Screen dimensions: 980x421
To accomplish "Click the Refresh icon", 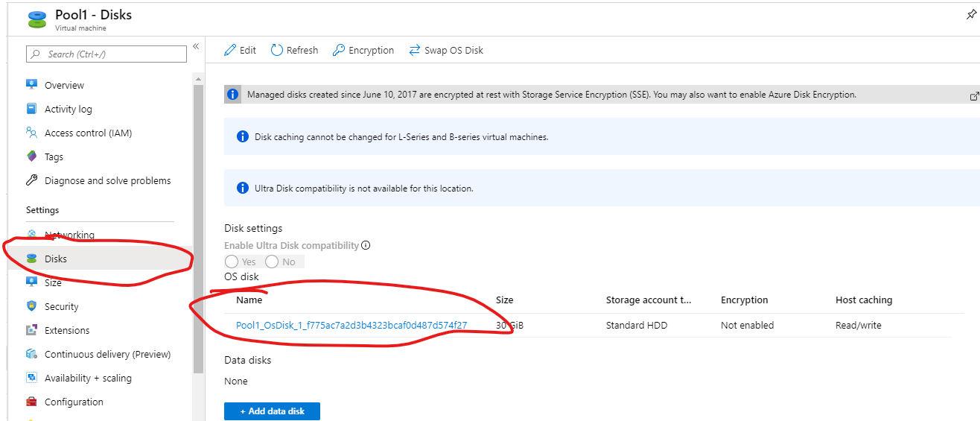I will click(x=277, y=50).
